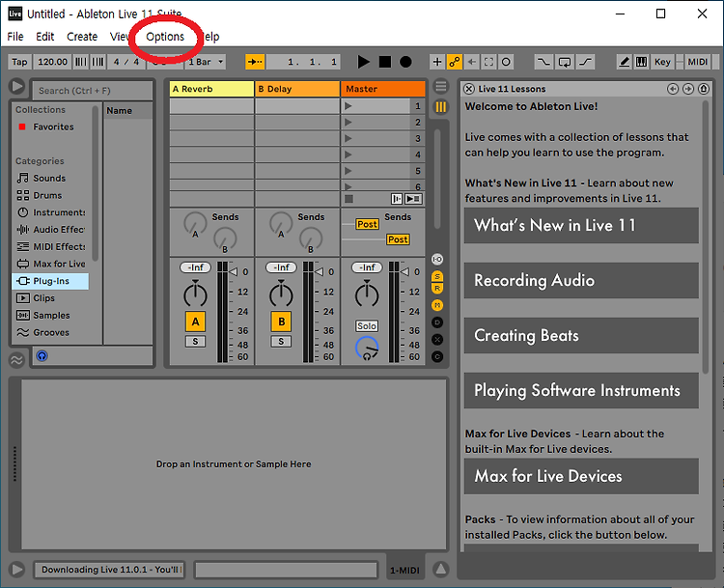
Task: Toggle the Follow playback button
Action: 255,62
